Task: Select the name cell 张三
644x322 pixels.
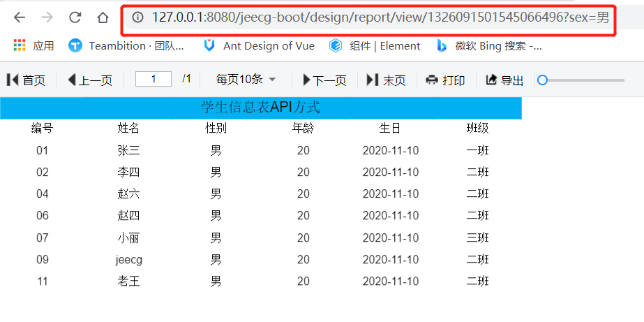Action: [128, 150]
